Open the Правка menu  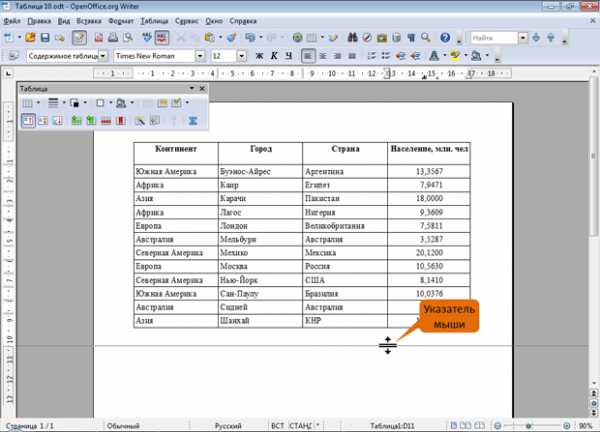tap(39, 21)
